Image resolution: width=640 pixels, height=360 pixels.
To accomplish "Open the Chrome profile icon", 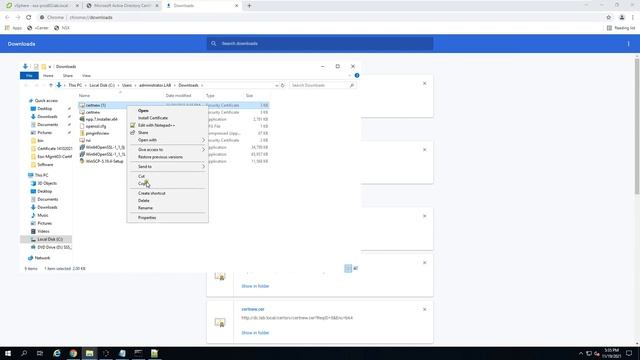I will pos(622,18).
